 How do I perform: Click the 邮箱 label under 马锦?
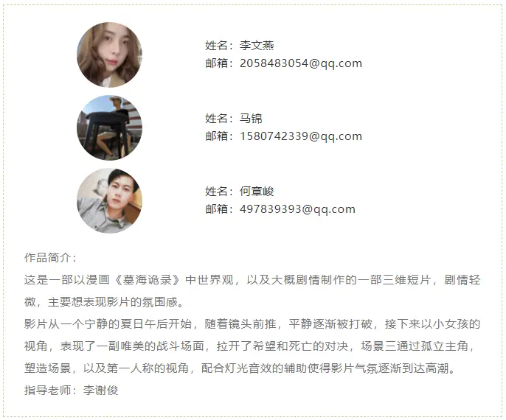(x=217, y=136)
